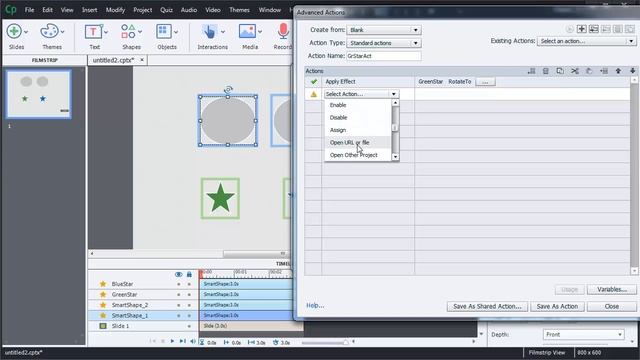Screen dimensions: 640x360
Task: Click the Objects toolbar icon
Action: (164, 31)
